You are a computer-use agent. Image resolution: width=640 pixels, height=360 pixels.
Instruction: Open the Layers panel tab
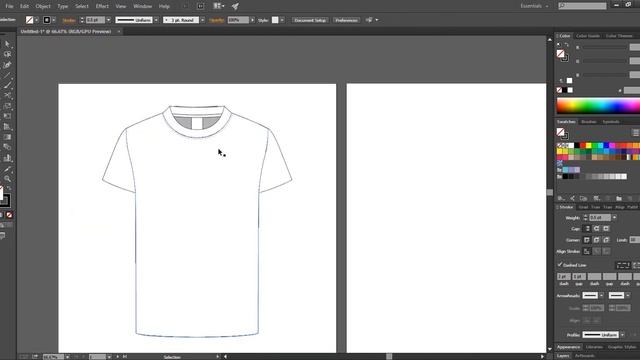point(562,356)
